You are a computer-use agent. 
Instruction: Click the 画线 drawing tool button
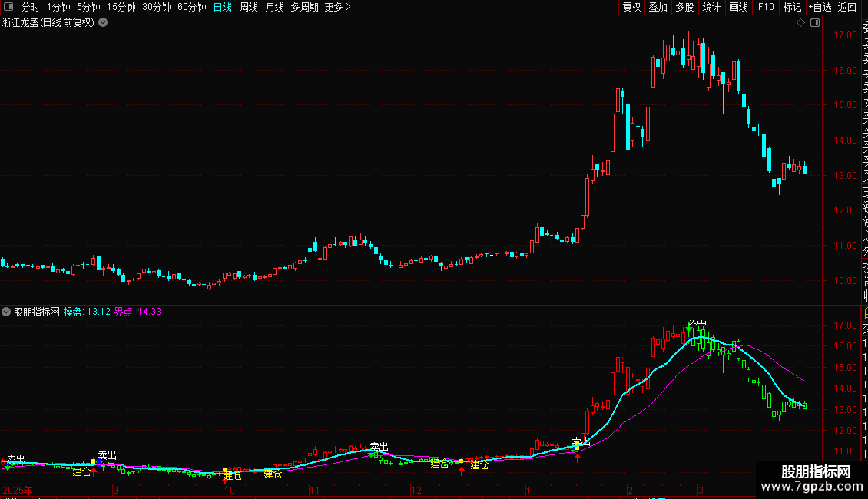(x=738, y=7)
